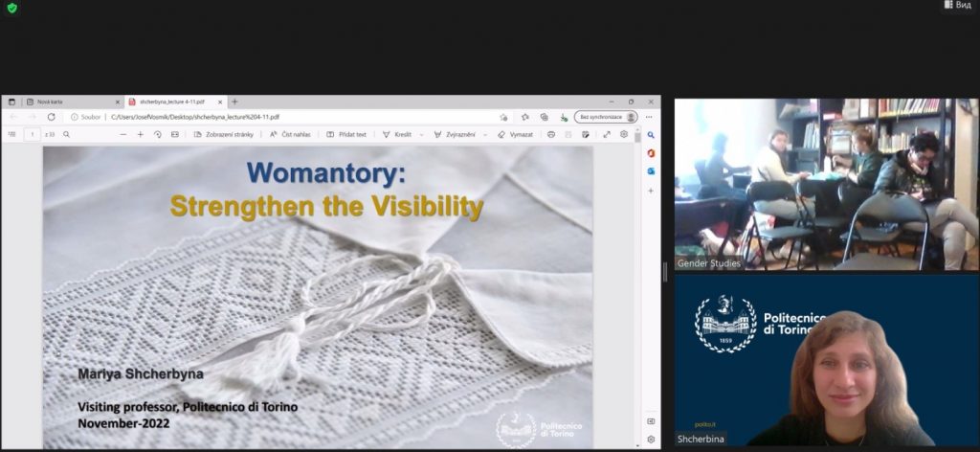Rotate the PDF page

point(158,134)
